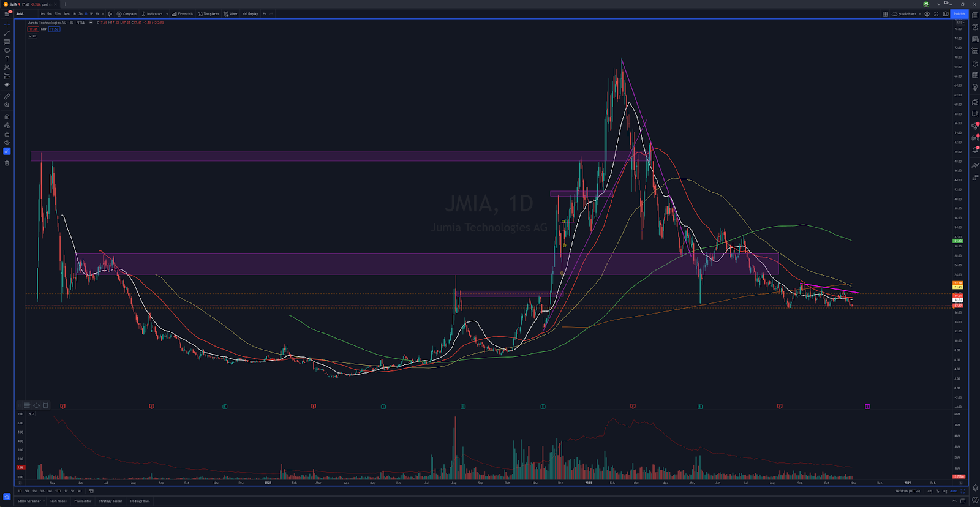Toggle adj price adjustment
The width and height of the screenshot is (980, 507).
tap(930, 491)
